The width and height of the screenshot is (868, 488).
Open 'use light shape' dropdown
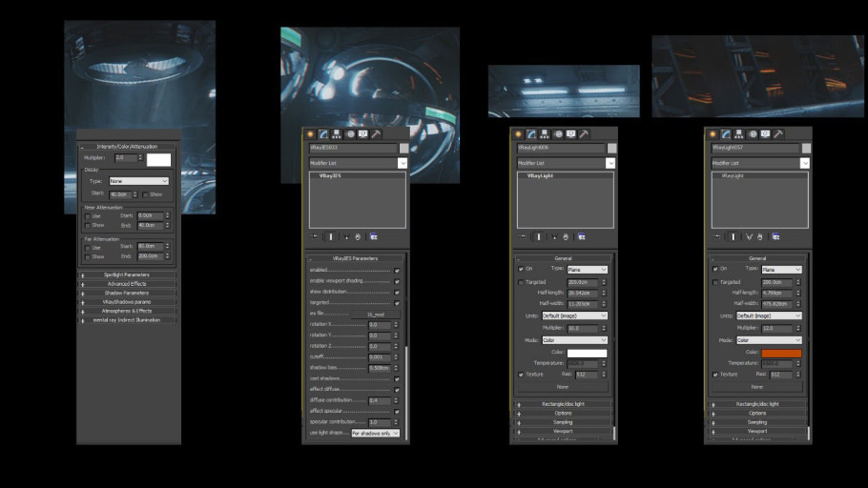(375, 434)
